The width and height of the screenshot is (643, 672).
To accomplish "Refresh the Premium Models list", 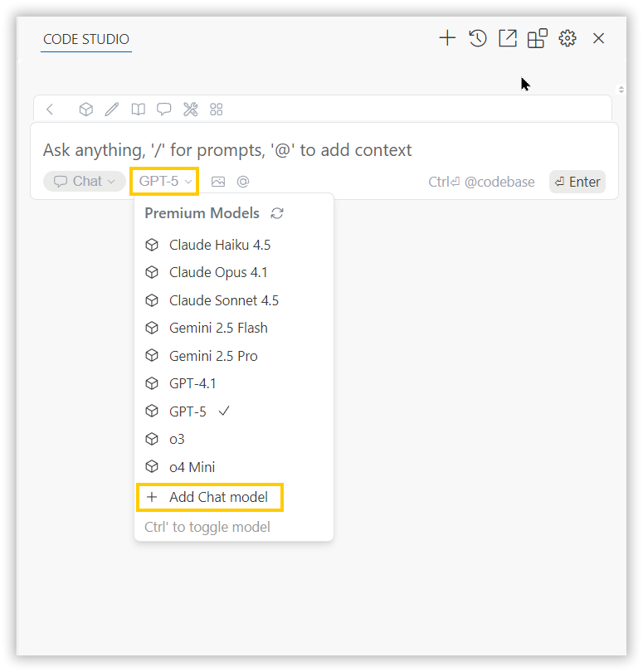I will pyautogui.click(x=277, y=213).
